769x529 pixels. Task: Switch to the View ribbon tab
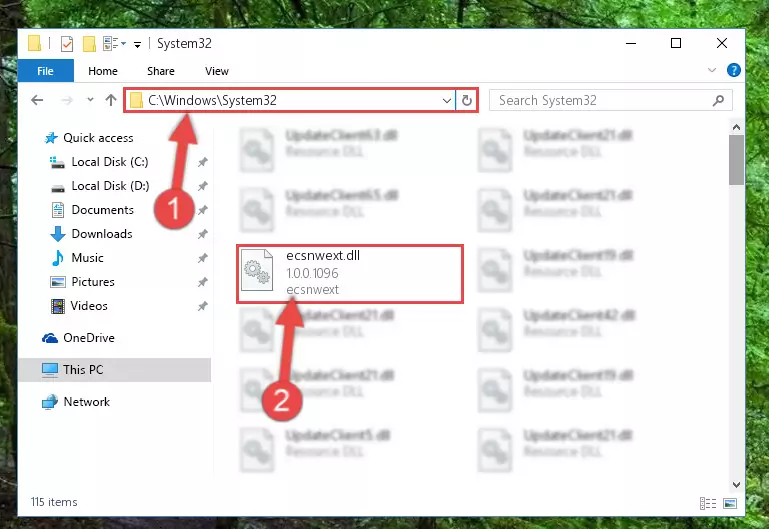click(217, 71)
